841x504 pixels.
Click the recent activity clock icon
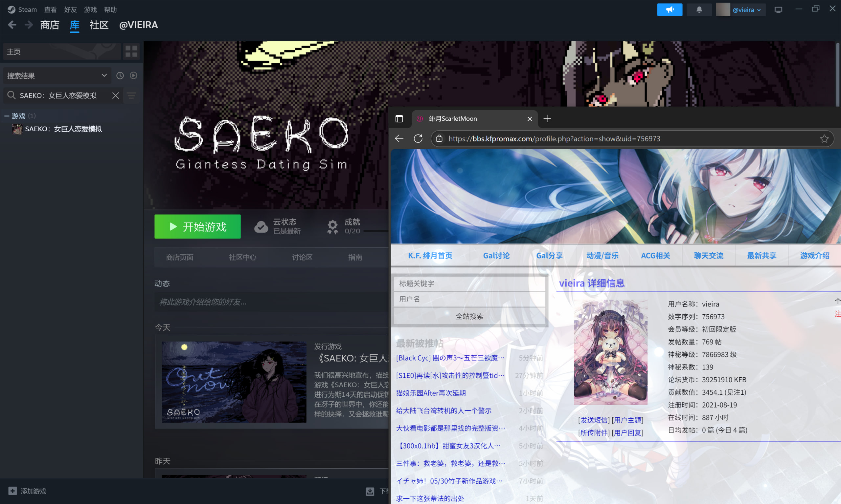click(120, 75)
